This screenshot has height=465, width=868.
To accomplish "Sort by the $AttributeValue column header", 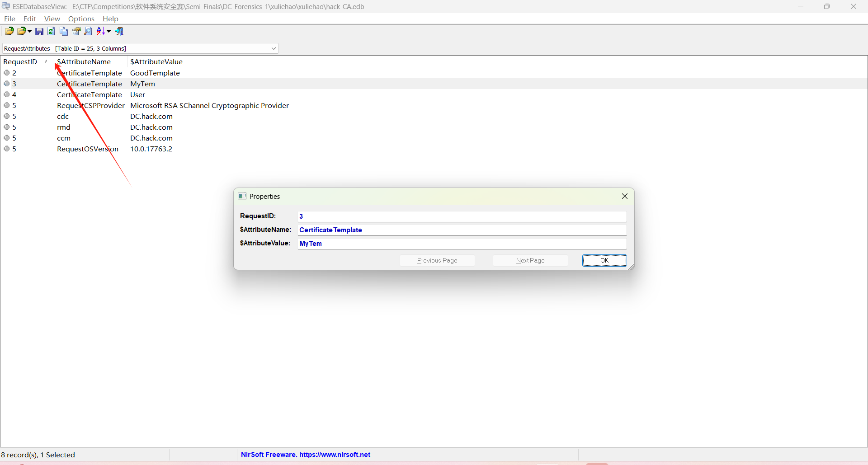I will [156, 62].
